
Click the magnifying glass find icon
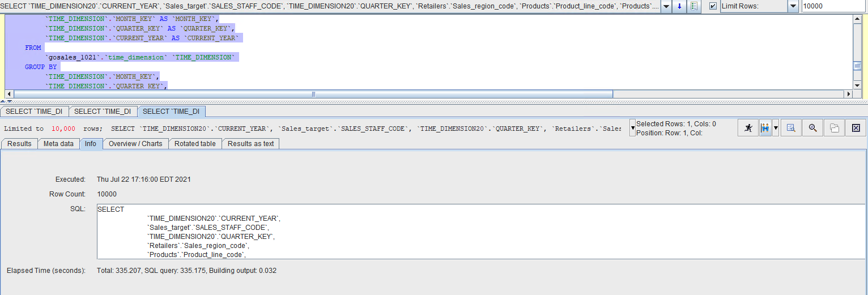click(x=812, y=128)
